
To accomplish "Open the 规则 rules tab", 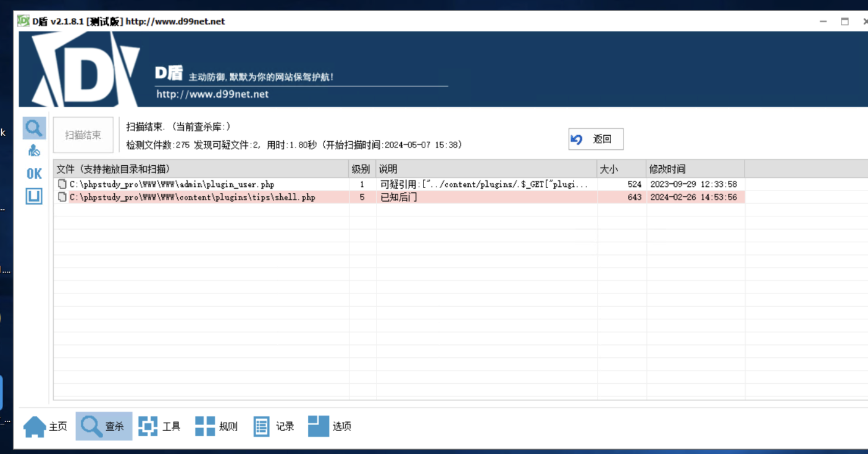I will (x=216, y=426).
